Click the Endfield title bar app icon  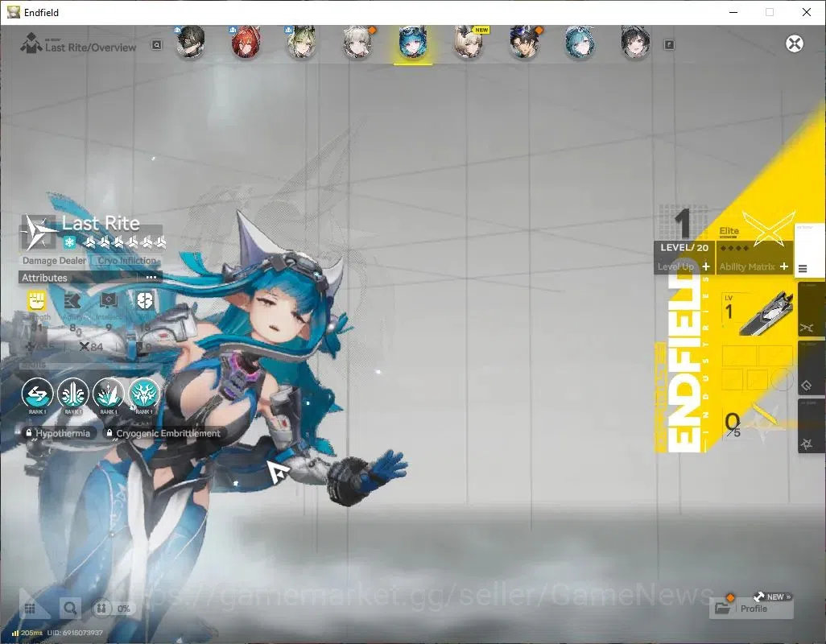point(13,12)
